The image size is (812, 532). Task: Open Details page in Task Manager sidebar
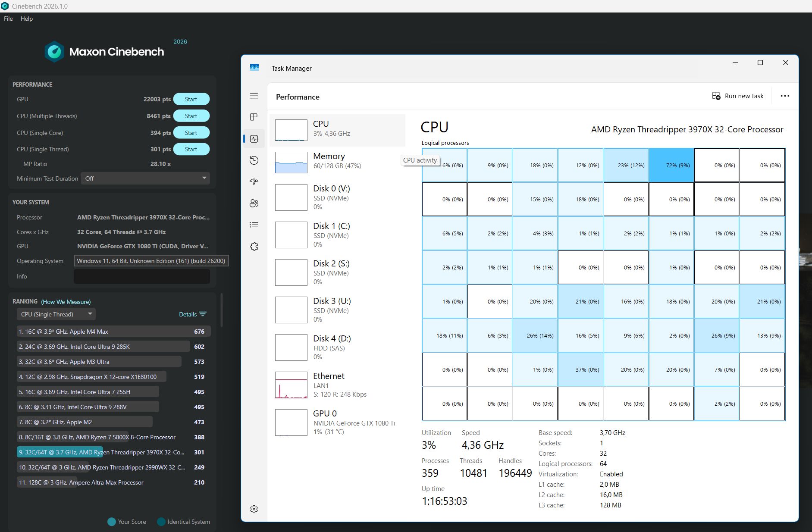[254, 225]
